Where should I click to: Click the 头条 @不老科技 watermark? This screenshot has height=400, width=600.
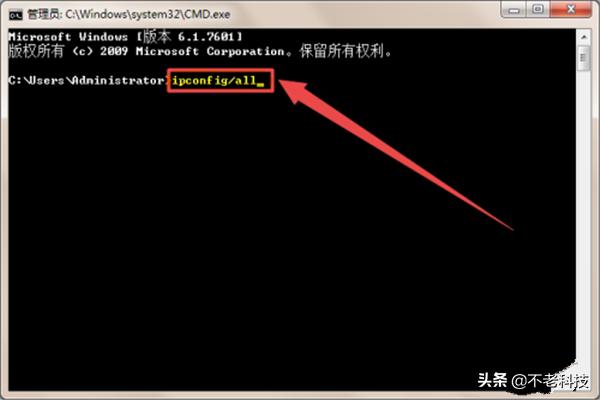click(533, 380)
